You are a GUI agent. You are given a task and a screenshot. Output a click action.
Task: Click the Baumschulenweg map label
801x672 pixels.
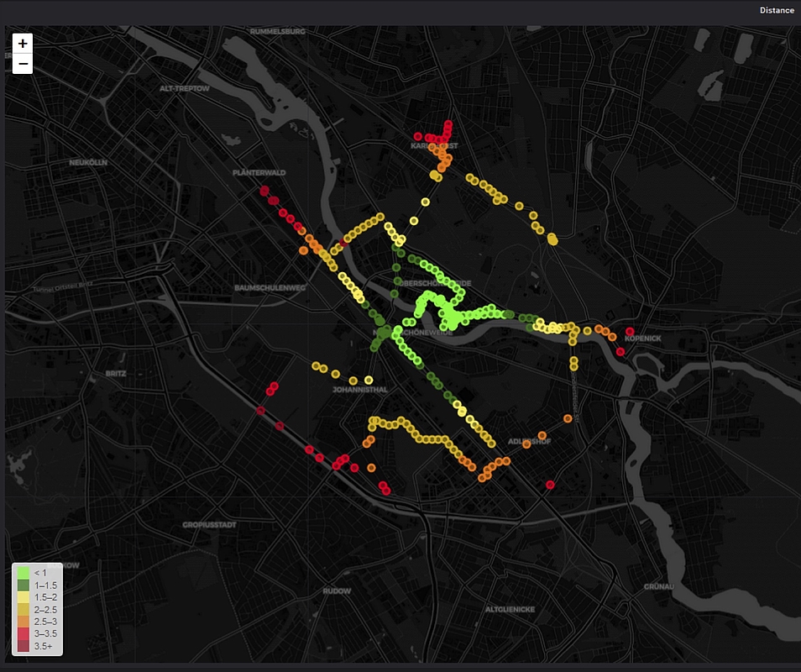pyautogui.click(x=270, y=287)
